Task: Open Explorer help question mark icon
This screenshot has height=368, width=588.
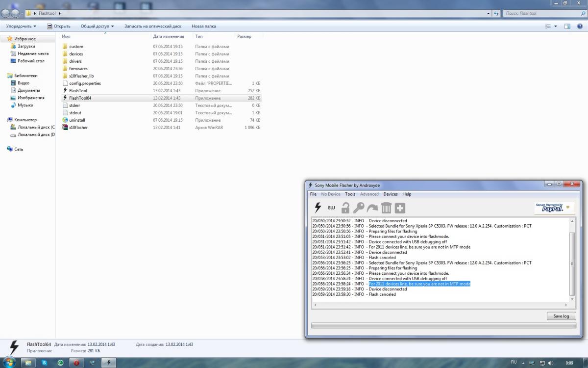Action: coord(580,26)
